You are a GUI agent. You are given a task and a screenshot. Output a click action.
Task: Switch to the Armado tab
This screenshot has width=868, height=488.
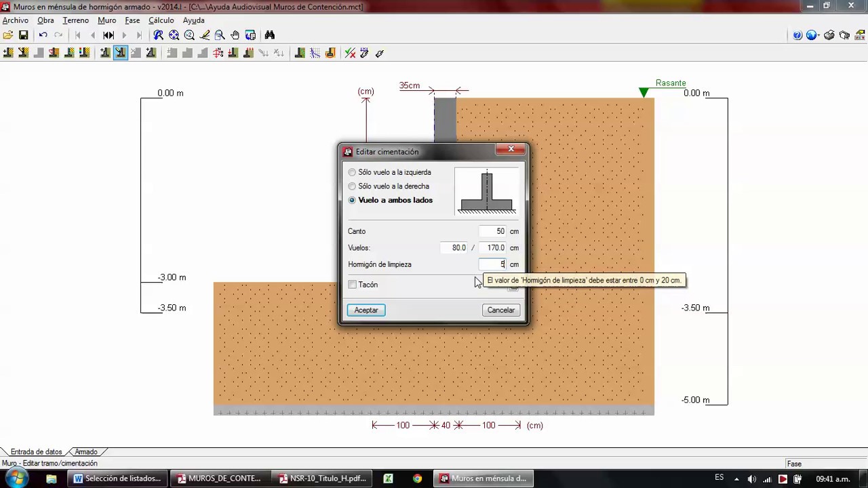pyautogui.click(x=86, y=451)
